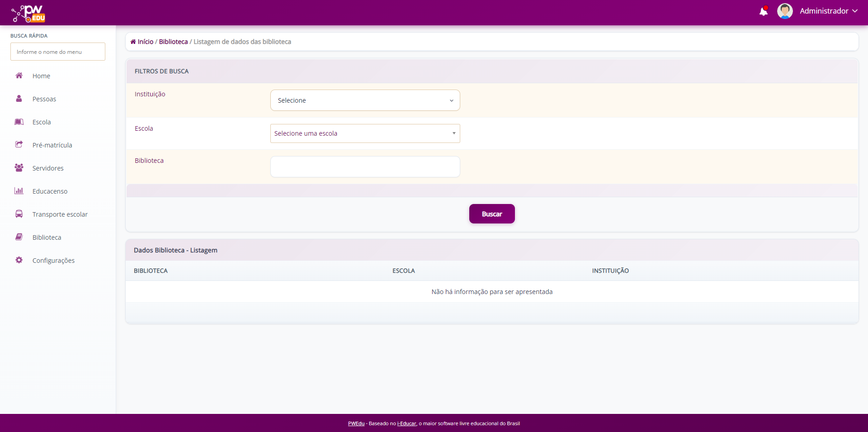Screen dimensions: 868x432
Task: Open Biblioteca from the breadcrumb
Action: click(173, 41)
